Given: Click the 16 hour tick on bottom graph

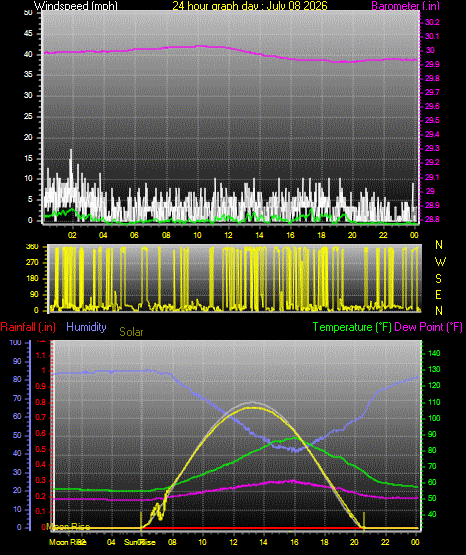Looking at the screenshot, I should click(x=294, y=542).
